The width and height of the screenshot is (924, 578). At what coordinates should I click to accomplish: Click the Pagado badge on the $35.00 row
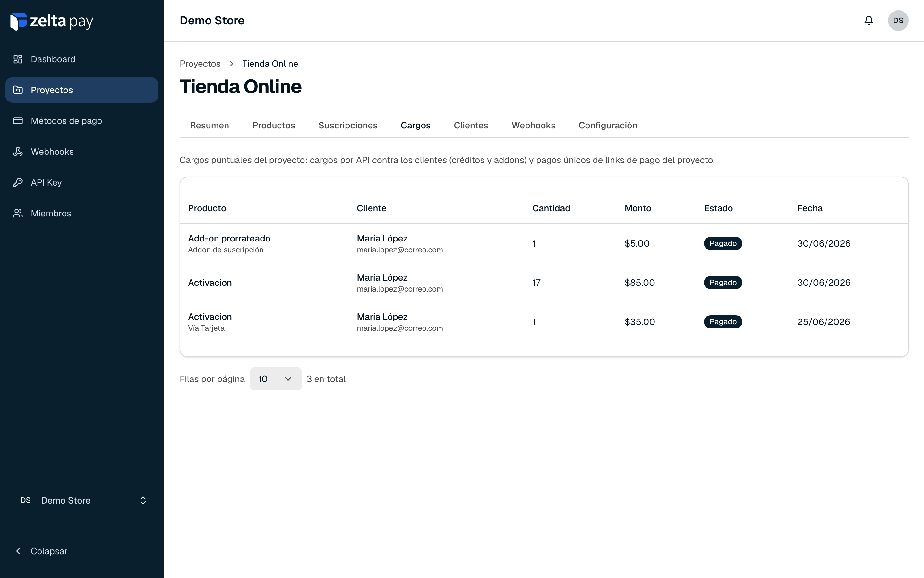(723, 322)
